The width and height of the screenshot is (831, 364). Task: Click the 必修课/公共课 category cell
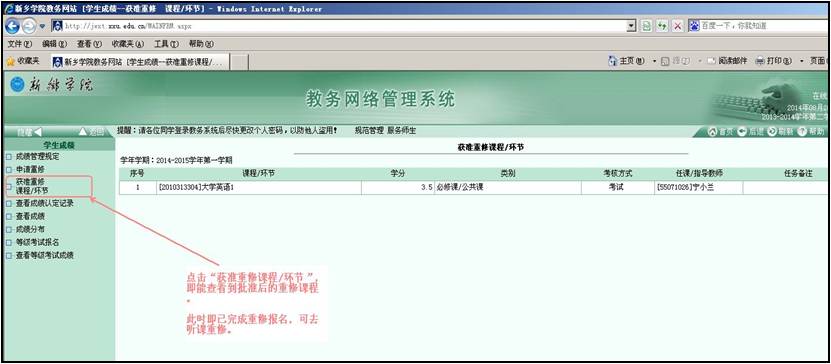(x=508, y=188)
